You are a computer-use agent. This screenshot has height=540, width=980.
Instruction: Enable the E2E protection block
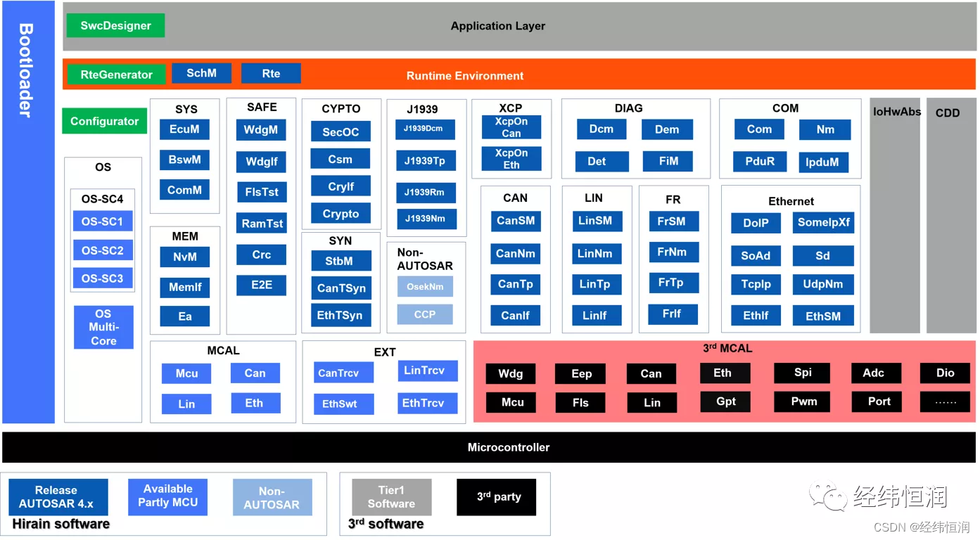click(x=261, y=285)
